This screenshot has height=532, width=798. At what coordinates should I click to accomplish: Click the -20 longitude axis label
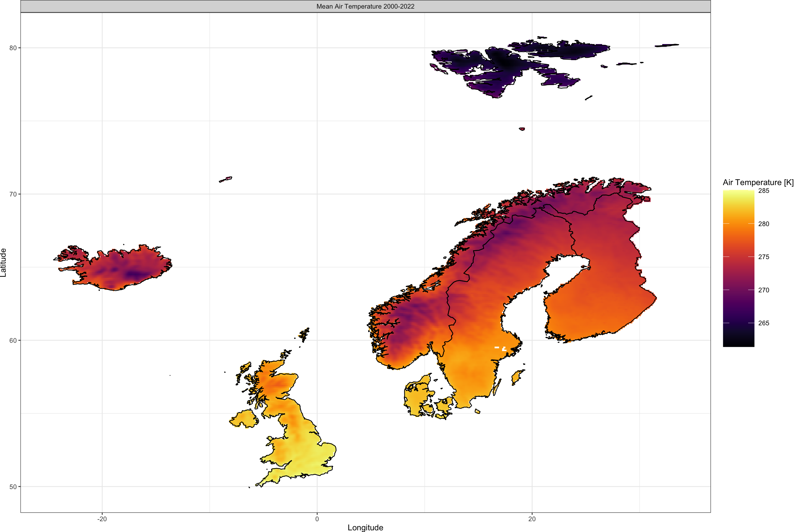pyautogui.click(x=102, y=519)
